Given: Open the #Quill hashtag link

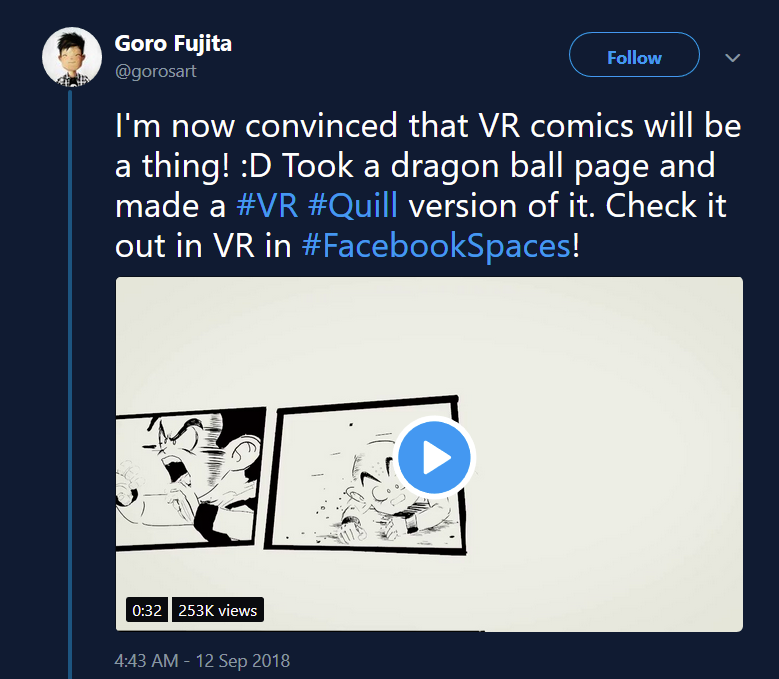Looking at the screenshot, I should 351,206.
